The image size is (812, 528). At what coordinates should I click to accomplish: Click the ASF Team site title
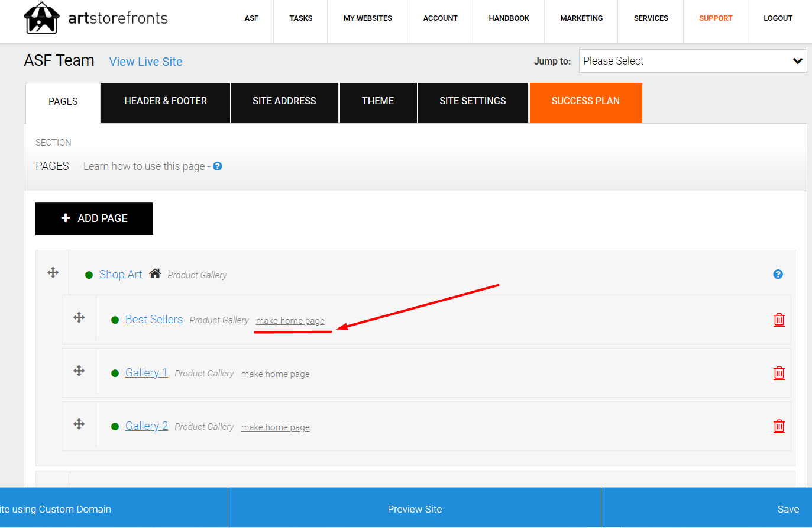(x=59, y=60)
